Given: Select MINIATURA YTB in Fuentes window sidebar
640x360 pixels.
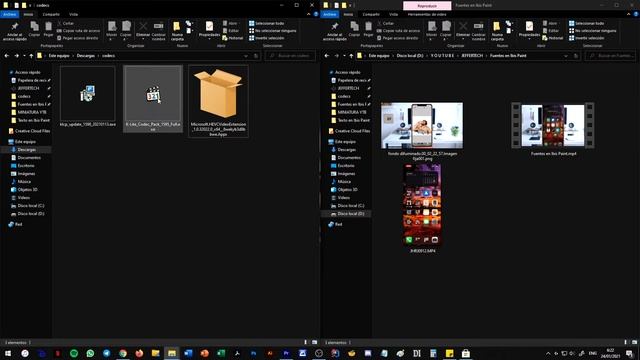Looking at the screenshot, I should [352, 112].
